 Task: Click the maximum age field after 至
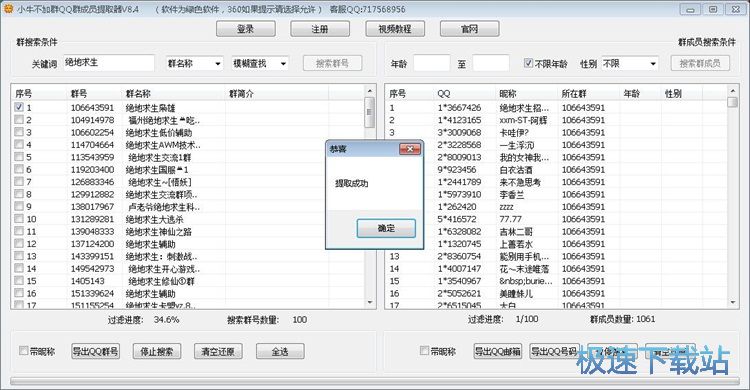coord(491,63)
